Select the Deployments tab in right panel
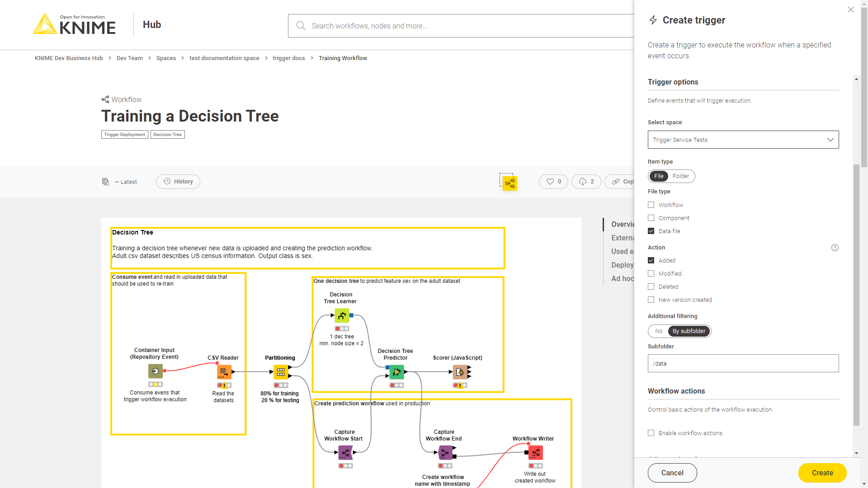 (x=623, y=264)
